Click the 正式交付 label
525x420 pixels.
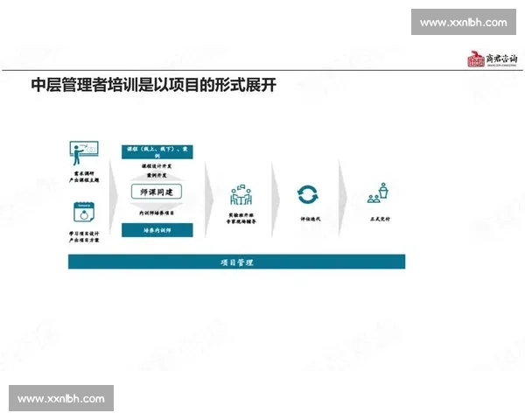(380, 219)
